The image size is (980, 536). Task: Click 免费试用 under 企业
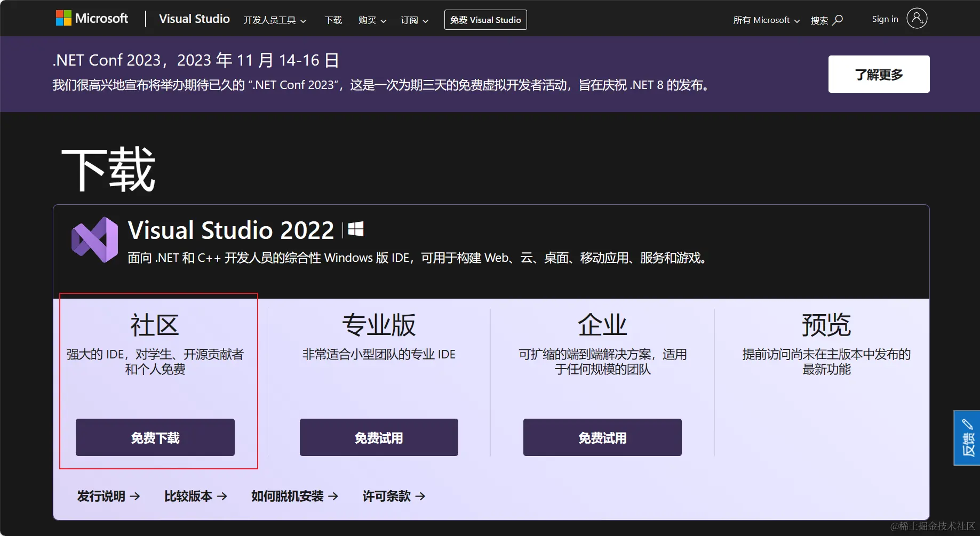point(602,437)
